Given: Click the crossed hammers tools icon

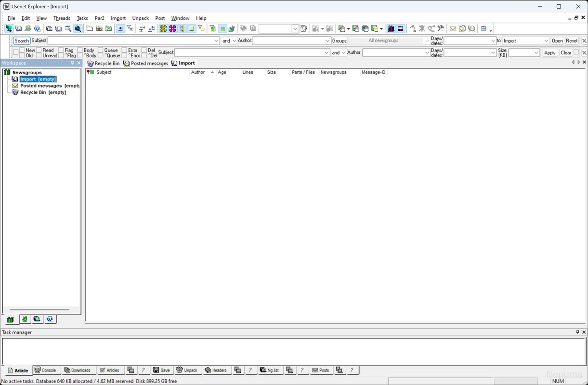Looking at the screenshot, I should (x=441, y=29).
